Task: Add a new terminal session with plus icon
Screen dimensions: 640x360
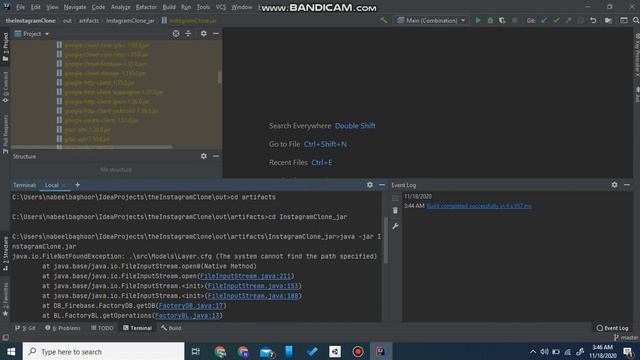Action: tap(77, 185)
